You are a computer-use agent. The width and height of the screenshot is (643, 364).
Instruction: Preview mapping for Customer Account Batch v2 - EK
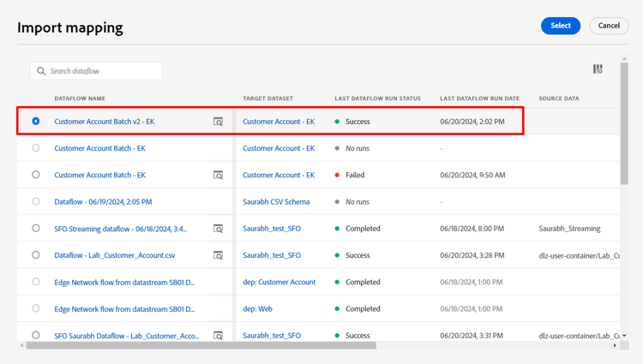218,122
